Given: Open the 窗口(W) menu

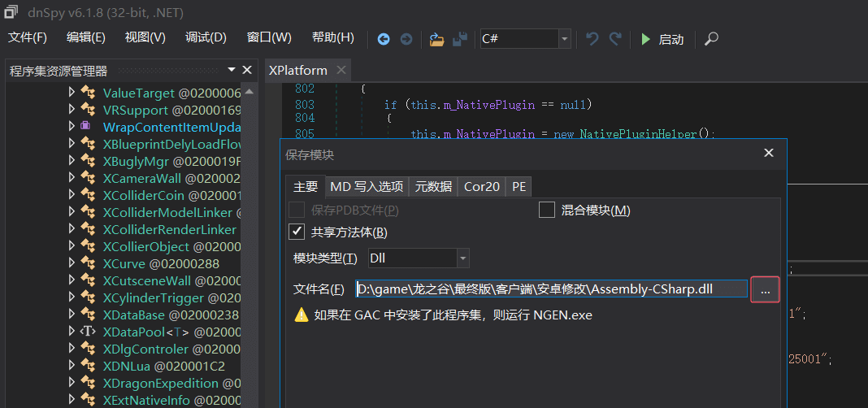Looking at the screenshot, I should click(269, 37).
